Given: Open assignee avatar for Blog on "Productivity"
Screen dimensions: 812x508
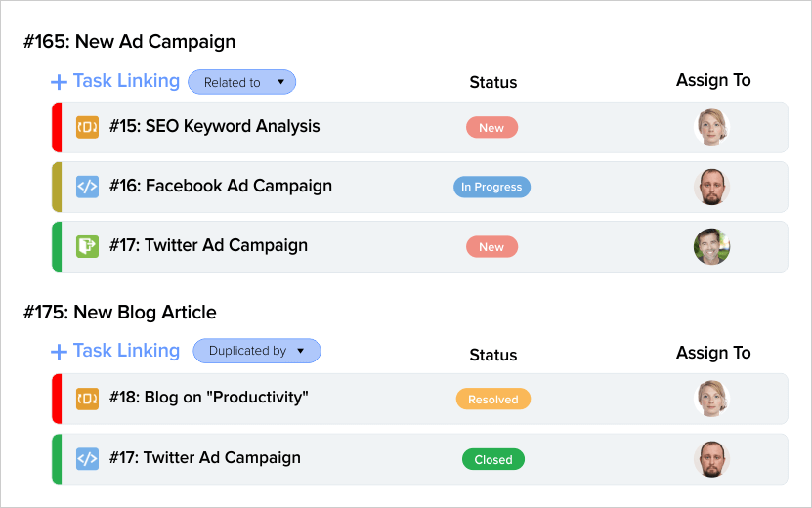Looking at the screenshot, I should pyautogui.click(x=711, y=398).
